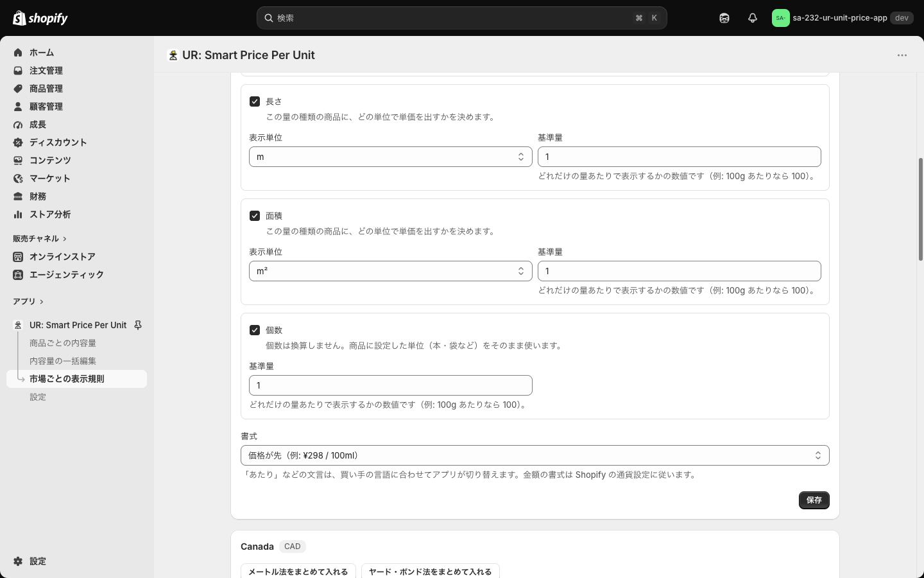The height and width of the screenshot is (578, 924).
Task: Open the sidekick assistant icon in top bar
Action: click(724, 18)
